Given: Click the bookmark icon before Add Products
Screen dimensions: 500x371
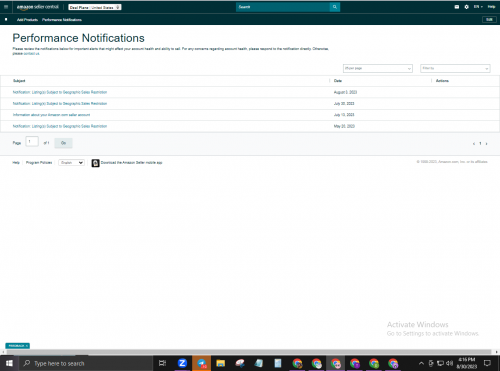Looking at the screenshot, I should tap(6, 20).
